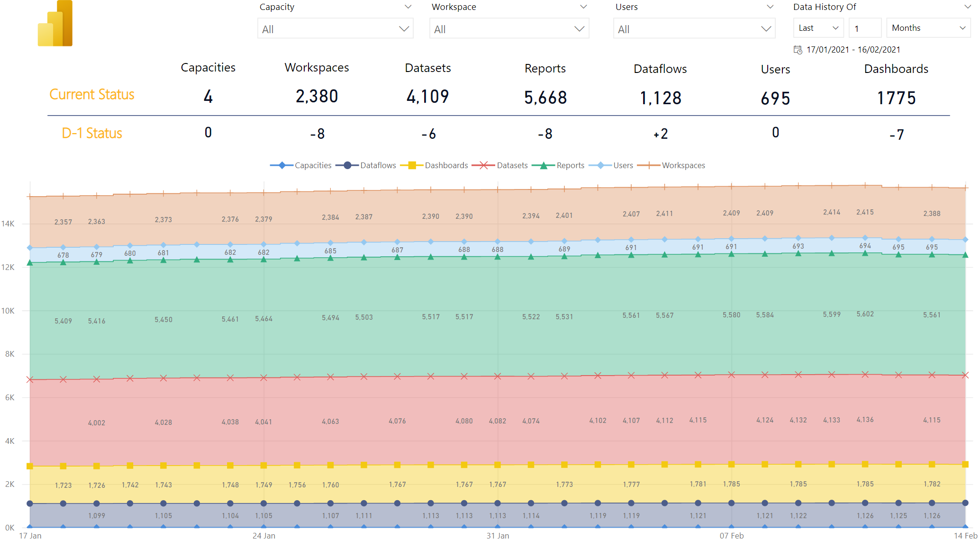Click the D-1 Status label
The height and width of the screenshot is (548, 980).
click(92, 134)
